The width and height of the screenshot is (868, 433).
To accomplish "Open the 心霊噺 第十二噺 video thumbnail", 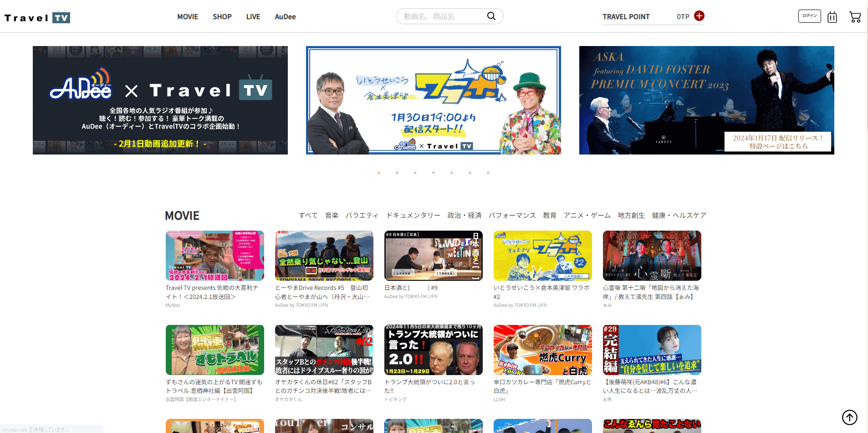I will 652,255.
